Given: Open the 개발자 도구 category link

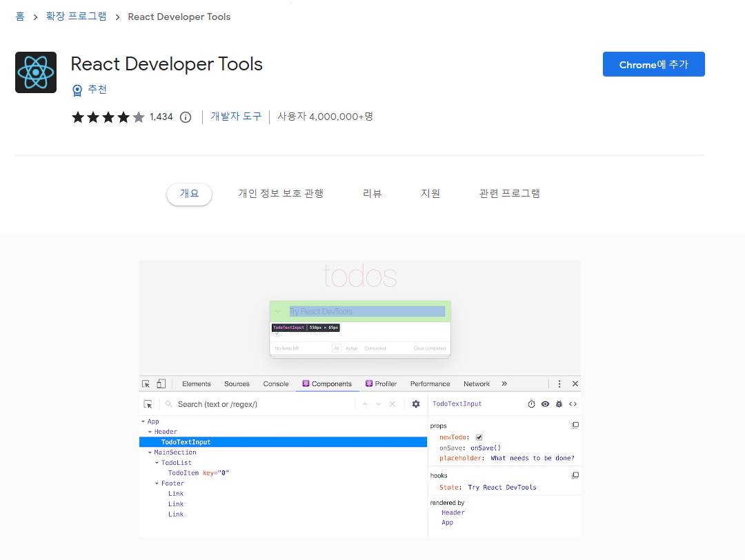Looking at the screenshot, I should click(x=236, y=117).
